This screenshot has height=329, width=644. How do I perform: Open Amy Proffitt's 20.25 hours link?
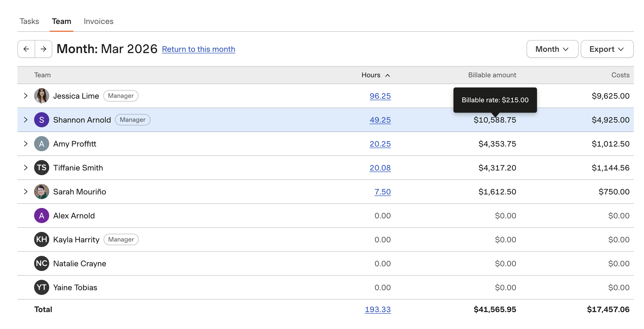[x=380, y=144]
